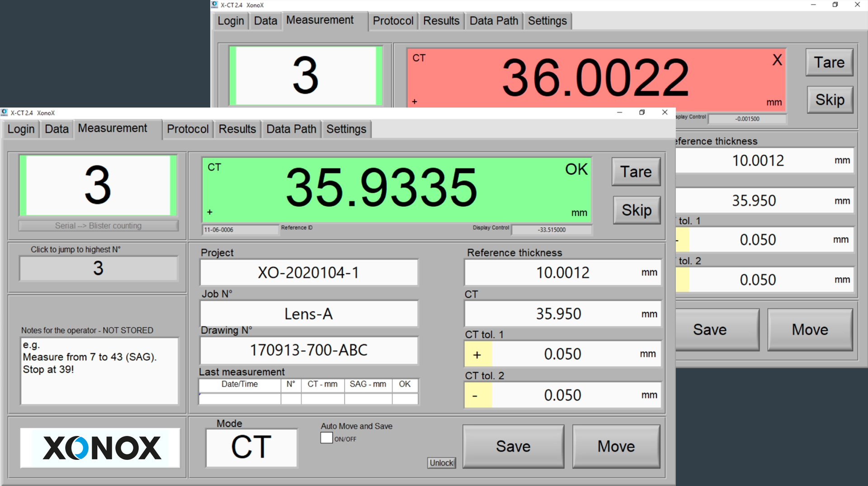
Task: Close the front X-CT window
Action: tap(665, 112)
